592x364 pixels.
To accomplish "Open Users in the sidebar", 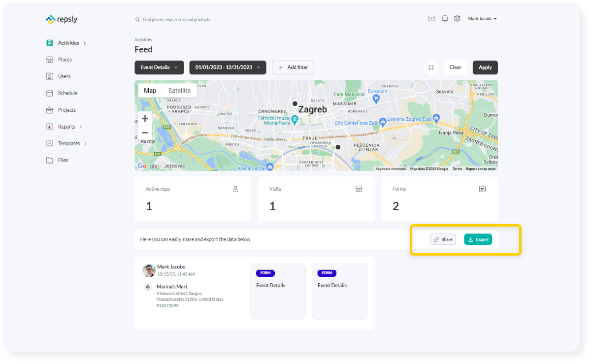I will 64,76.
